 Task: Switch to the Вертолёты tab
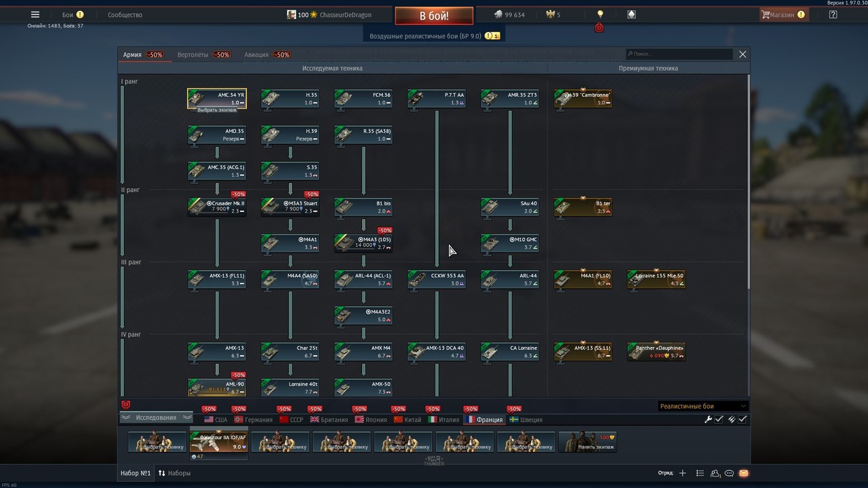pos(203,55)
